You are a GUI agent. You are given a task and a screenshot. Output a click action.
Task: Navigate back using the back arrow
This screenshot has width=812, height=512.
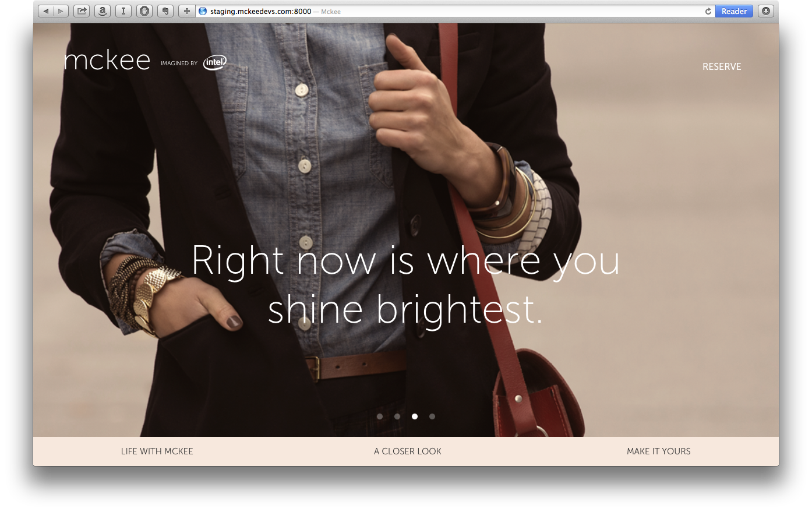click(45, 10)
